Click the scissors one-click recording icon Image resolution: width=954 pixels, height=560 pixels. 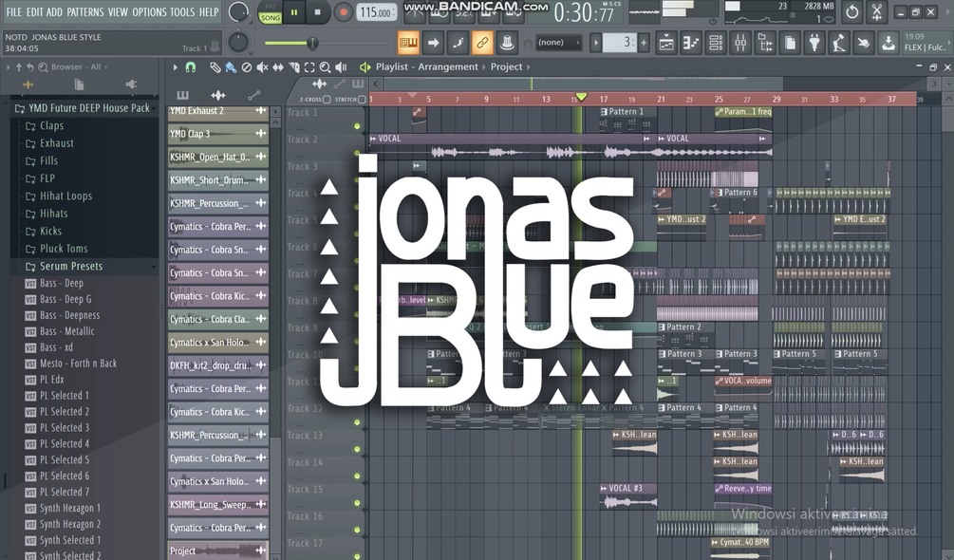(877, 11)
